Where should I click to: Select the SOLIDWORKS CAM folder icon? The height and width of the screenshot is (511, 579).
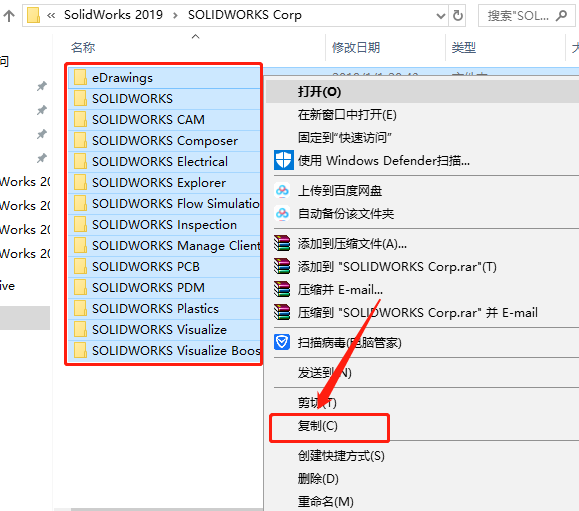click(x=80, y=120)
